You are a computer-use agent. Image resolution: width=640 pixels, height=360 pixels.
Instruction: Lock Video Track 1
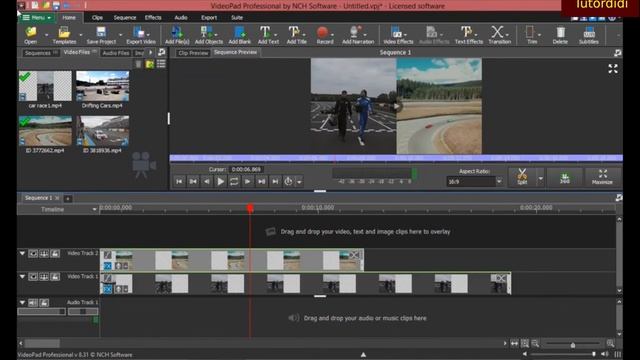(x=55, y=277)
